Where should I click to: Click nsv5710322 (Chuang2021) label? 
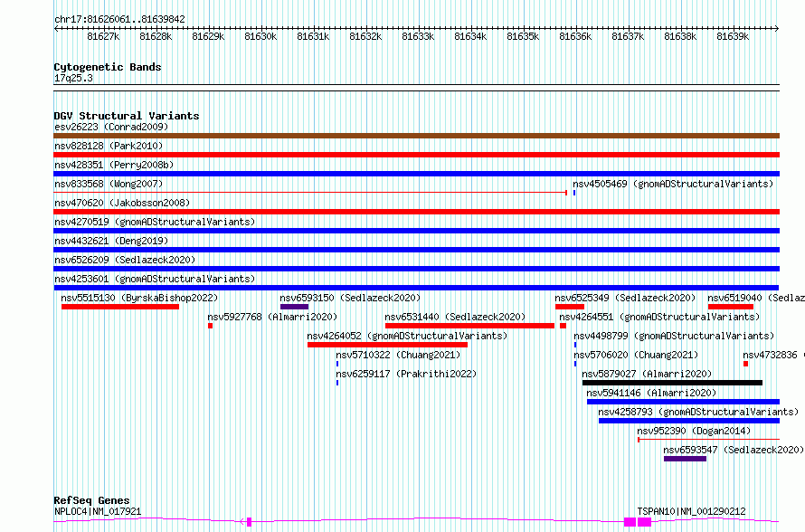pos(398,355)
